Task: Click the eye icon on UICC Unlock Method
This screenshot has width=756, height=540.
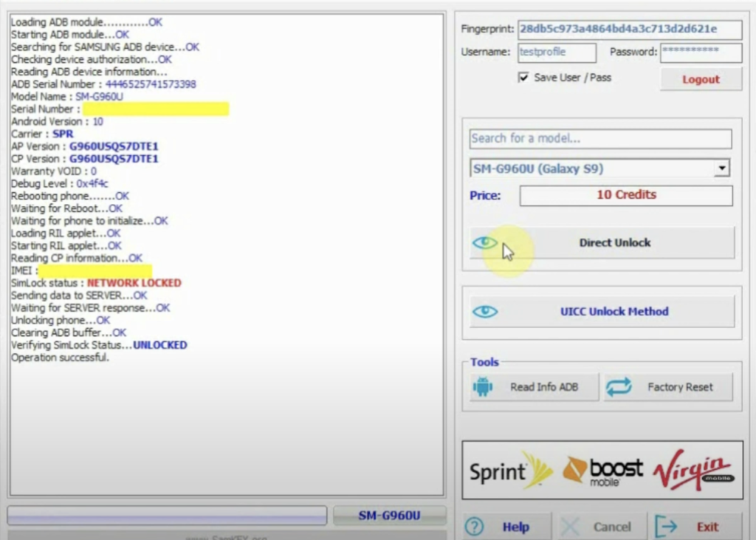Action: point(485,312)
